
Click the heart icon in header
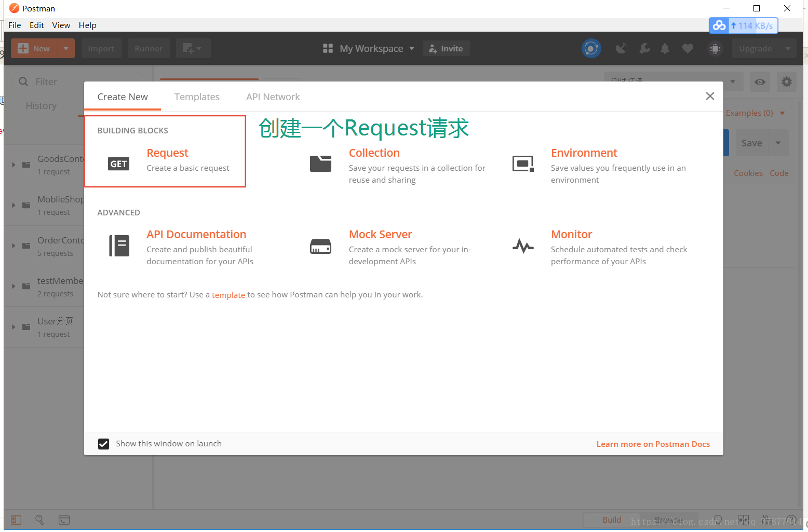688,48
